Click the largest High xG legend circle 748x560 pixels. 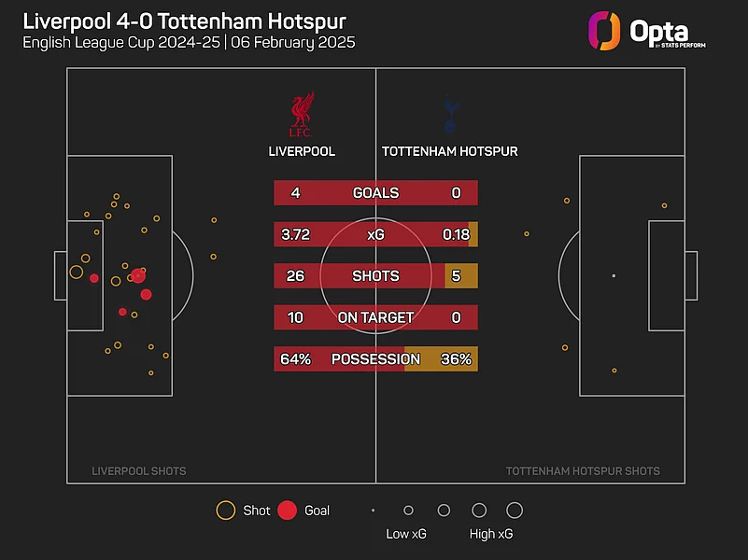[x=515, y=511]
